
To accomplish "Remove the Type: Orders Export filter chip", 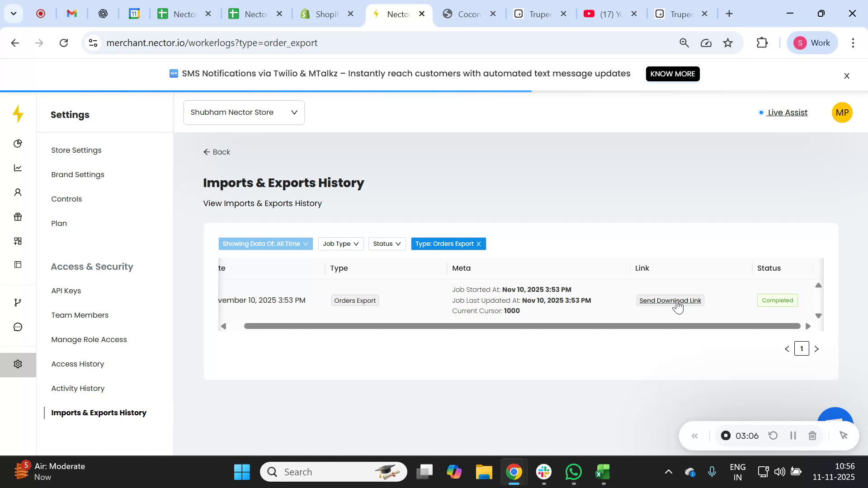I will point(478,244).
